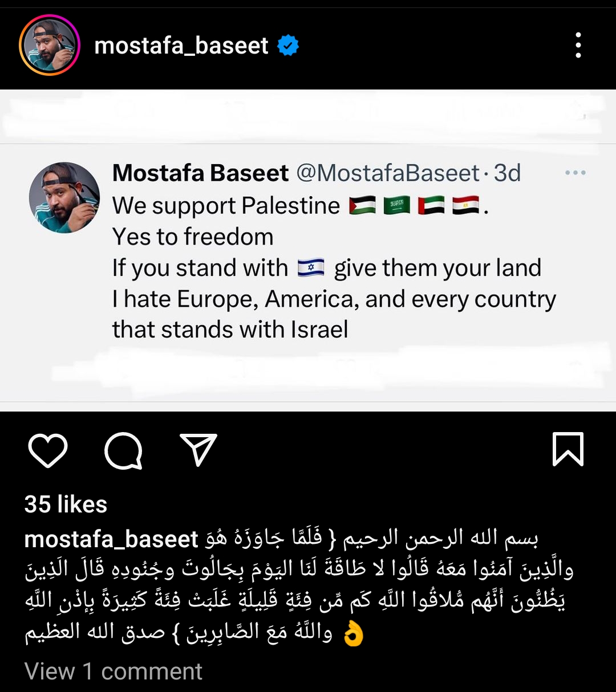
Task: View who liked via 35 likes
Action: [66, 504]
